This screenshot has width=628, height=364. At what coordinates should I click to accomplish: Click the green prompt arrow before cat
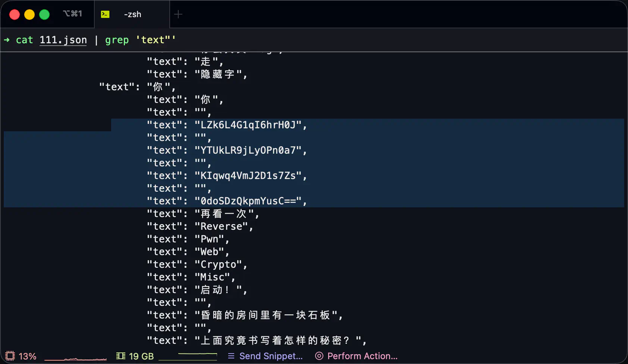(x=7, y=40)
